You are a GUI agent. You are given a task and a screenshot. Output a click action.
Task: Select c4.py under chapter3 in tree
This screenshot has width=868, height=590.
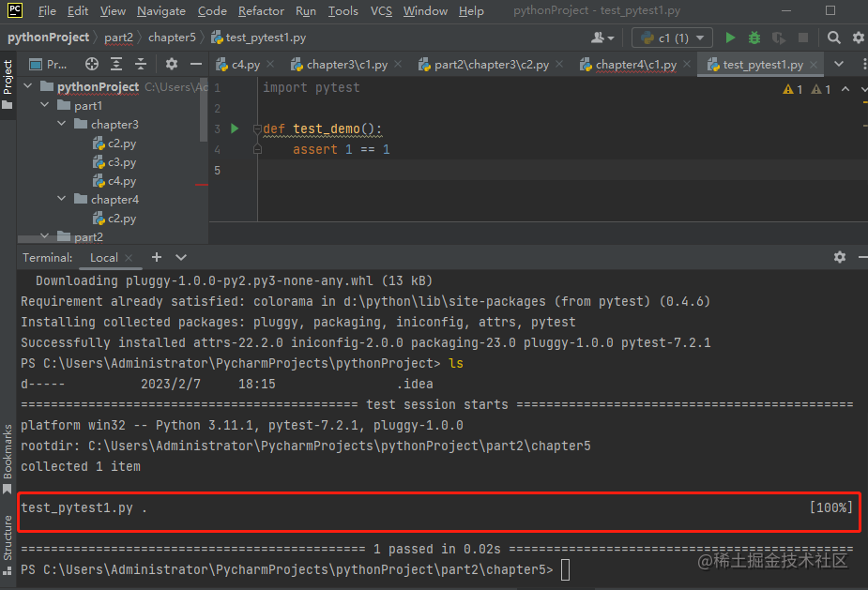(114, 181)
